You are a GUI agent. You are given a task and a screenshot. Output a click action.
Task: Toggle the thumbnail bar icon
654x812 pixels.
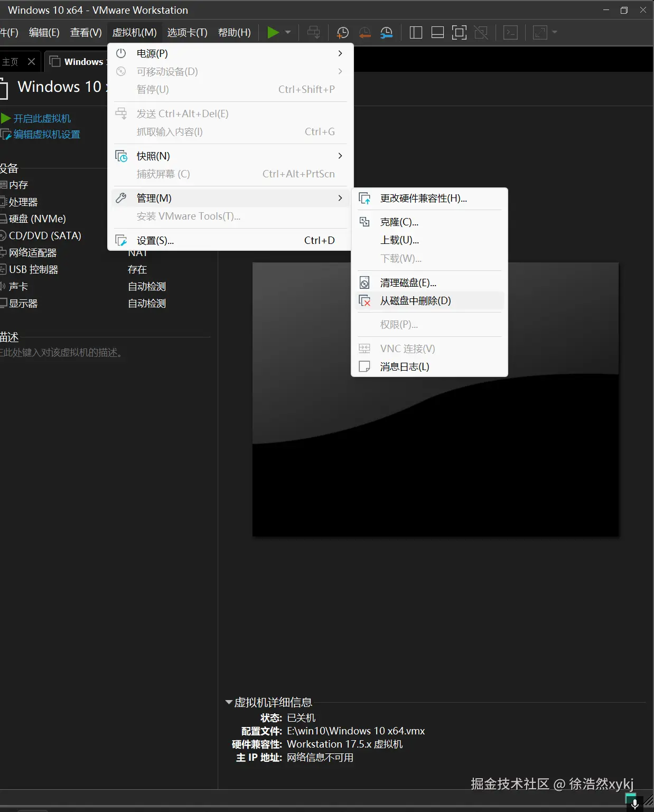coord(437,33)
